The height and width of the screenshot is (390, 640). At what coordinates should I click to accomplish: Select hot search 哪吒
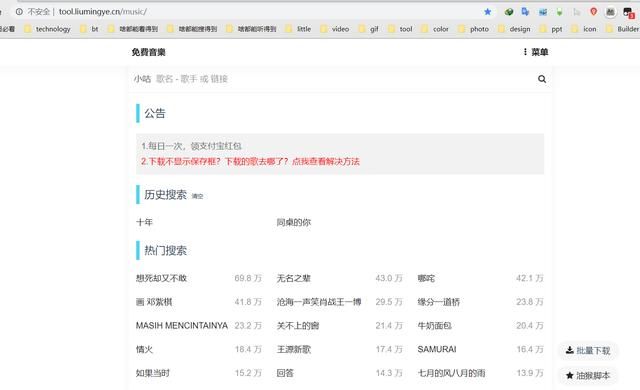click(426, 278)
